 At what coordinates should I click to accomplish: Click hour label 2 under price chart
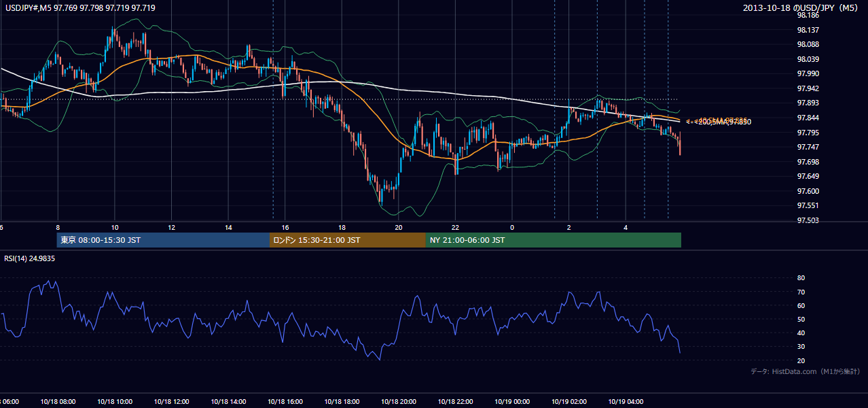pos(568,227)
